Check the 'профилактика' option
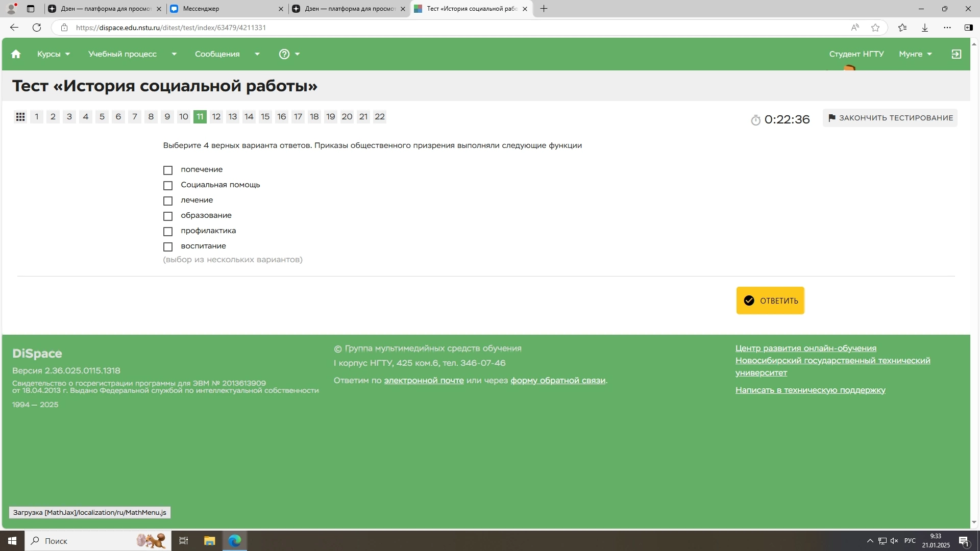 tap(168, 231)
